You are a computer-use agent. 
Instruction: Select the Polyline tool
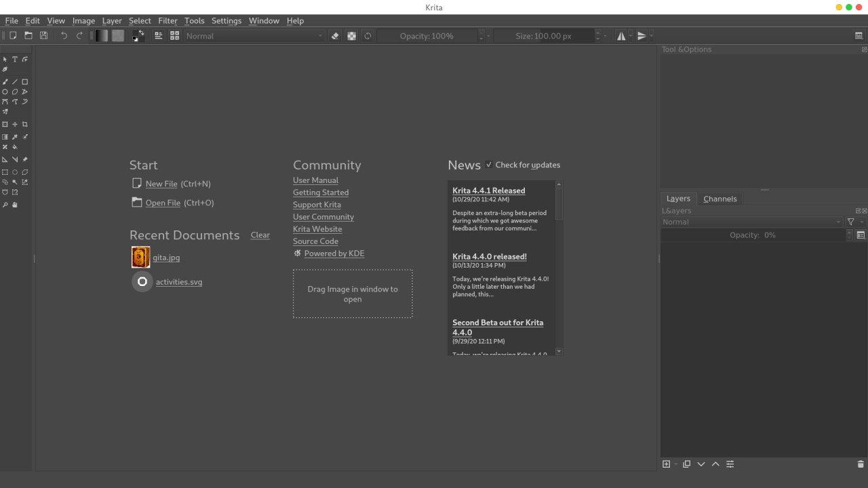(x=25, y=91)
